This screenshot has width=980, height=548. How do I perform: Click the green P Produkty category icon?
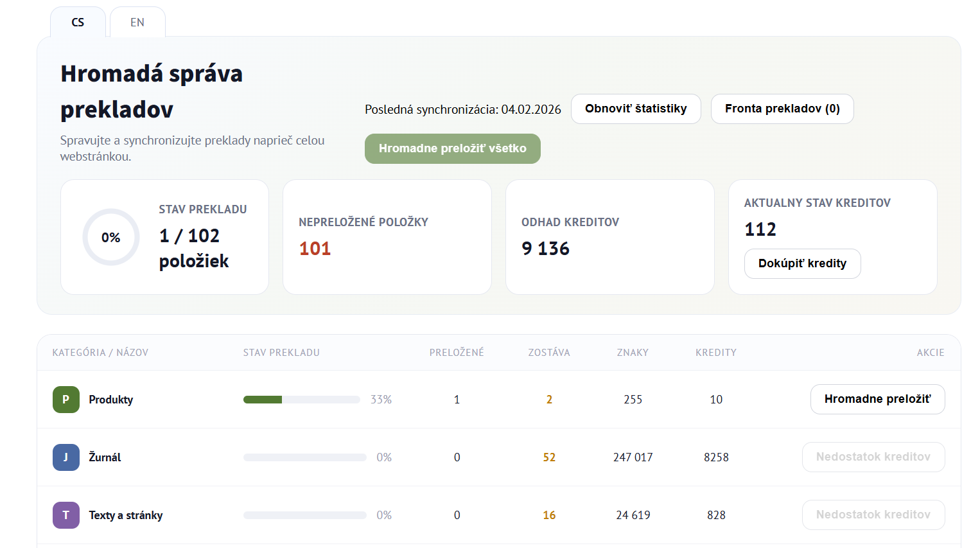(66, 400)
